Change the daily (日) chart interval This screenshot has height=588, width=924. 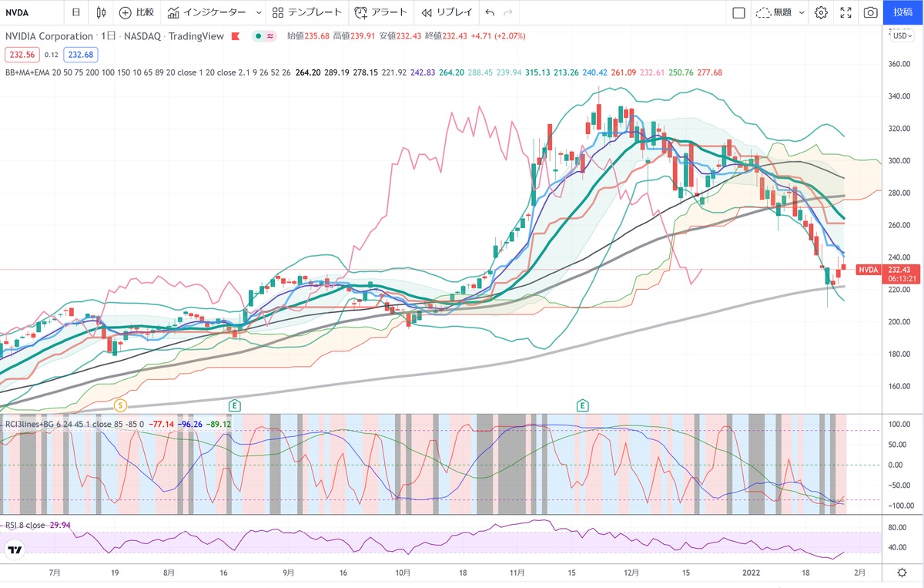coord(75,12)
